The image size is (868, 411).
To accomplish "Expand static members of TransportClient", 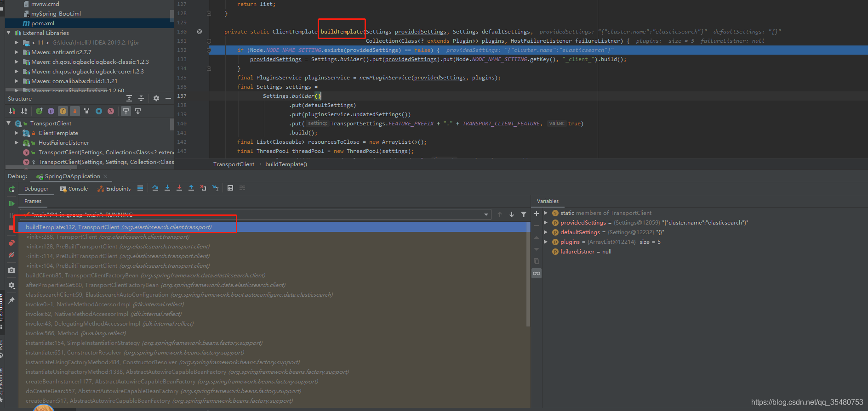I will (546, 213).
